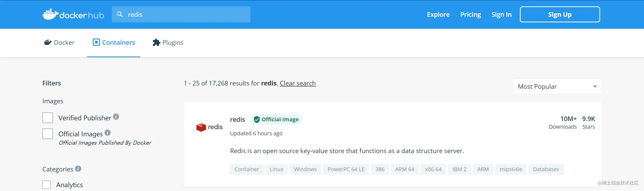Click the Clear search link
This screenshot has width=644, height=191.
(298, 83)
